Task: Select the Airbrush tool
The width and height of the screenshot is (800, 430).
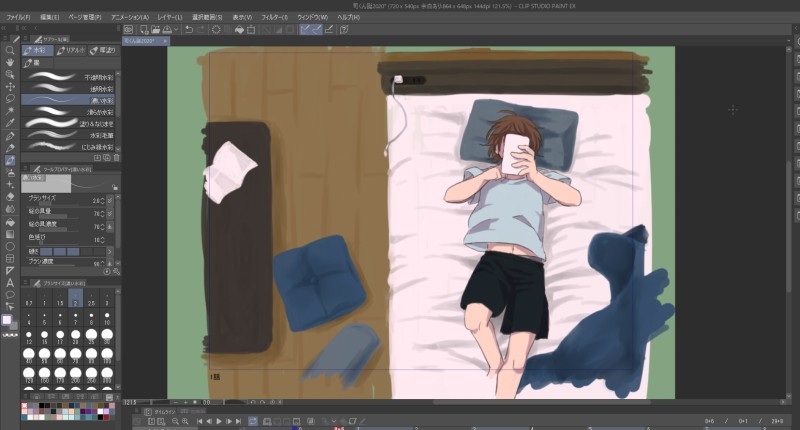Action: 10,172
